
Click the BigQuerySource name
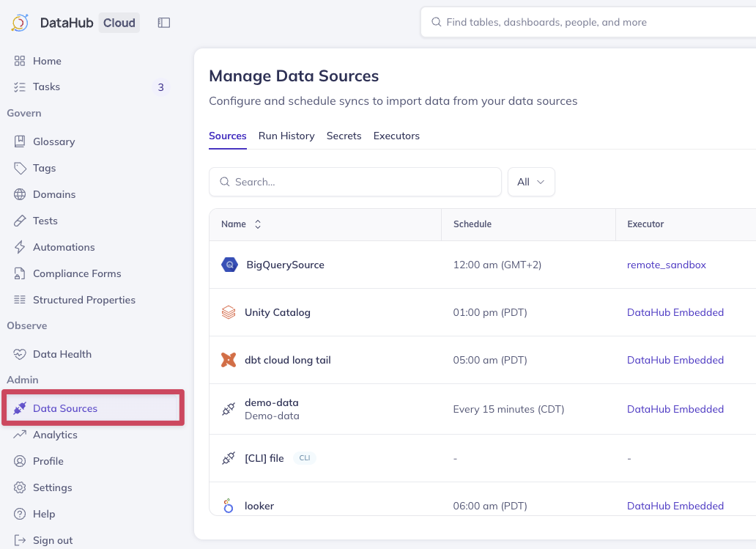click(285, 265)
